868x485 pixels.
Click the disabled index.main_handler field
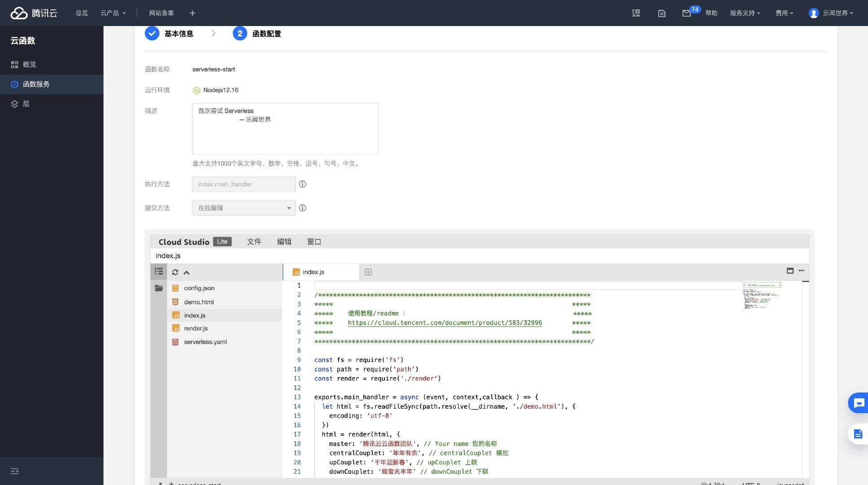[x=244, y=184]
